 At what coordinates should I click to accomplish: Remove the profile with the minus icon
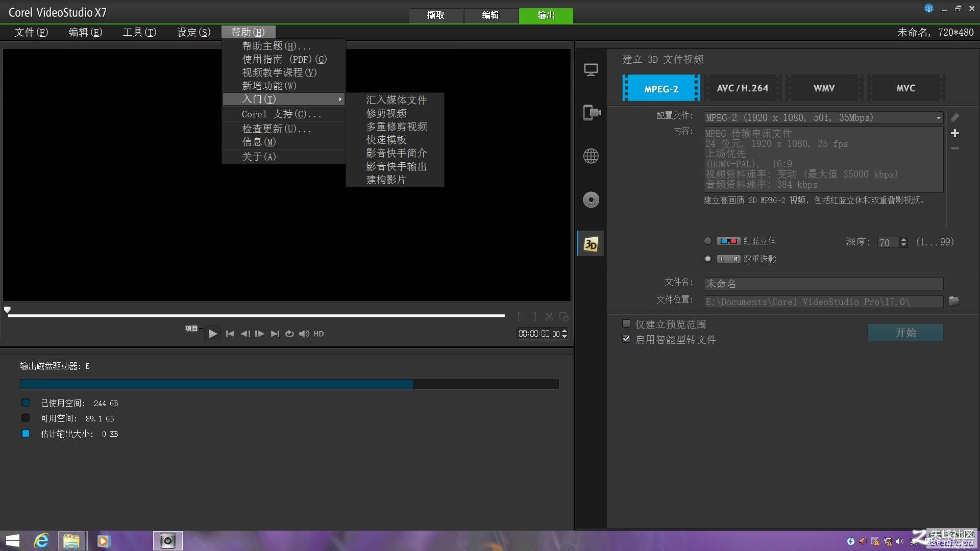click(954, 148)
